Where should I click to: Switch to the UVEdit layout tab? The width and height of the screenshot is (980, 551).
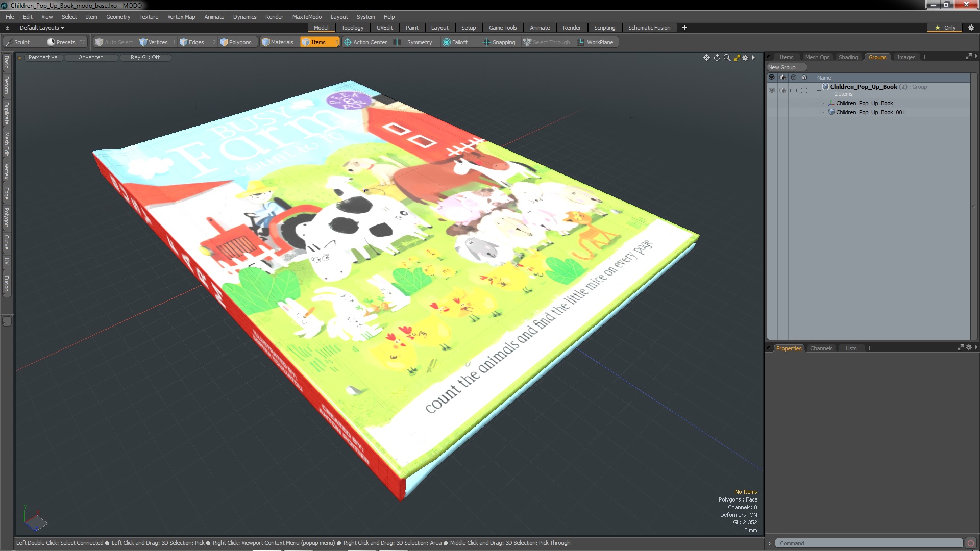click(x=384, y=28)
